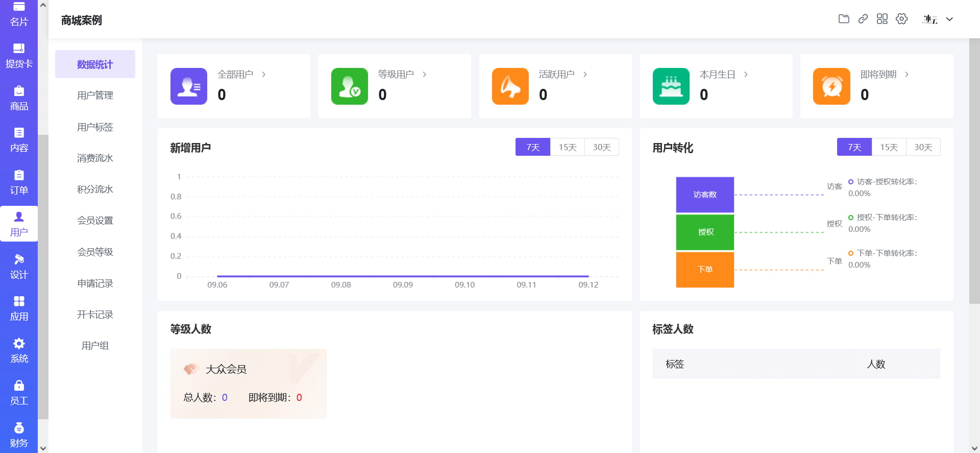Viewport: 980px width, 453px height.
Task: Click the purple 访客数 funnel block
Action: (x=705, y=195)
